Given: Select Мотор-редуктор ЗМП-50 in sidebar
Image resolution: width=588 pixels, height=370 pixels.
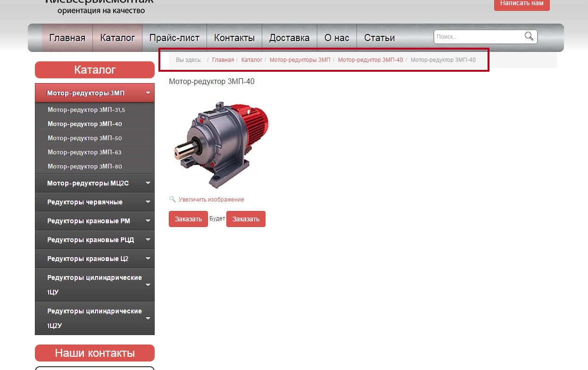Looking at the screenshot, I should [85, 138].
